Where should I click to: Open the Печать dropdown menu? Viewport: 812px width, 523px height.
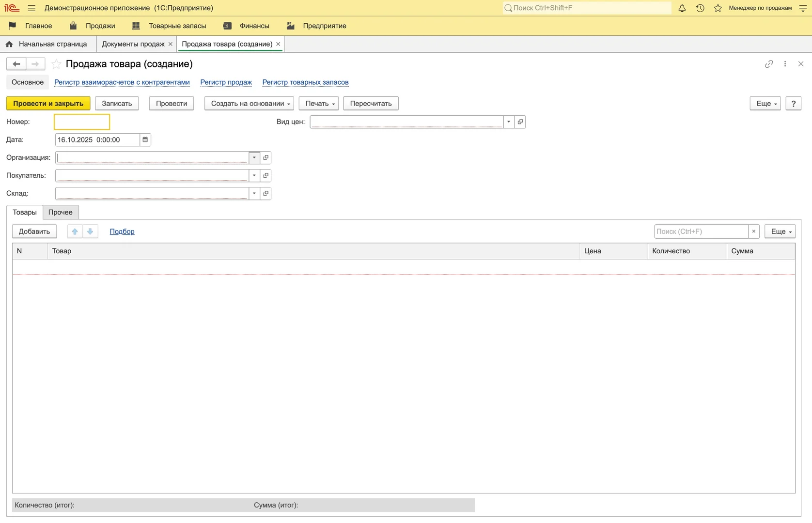[320, 104]
